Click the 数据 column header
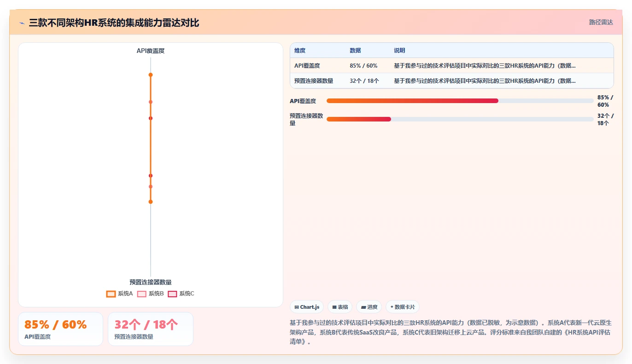The image size is (632, 364). tap(355, 51)
